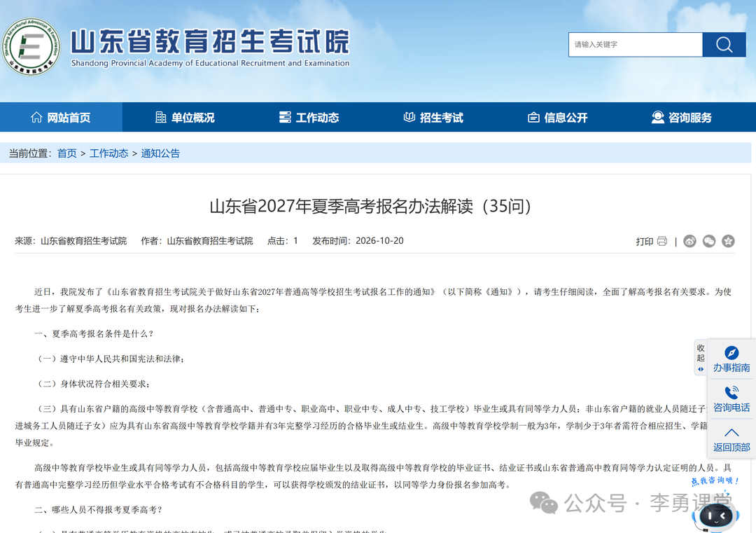Viewport: 756px width, 533px height.
Task: Share the article to Weibo
Action: pyautogui.click(x=690, y=241)
